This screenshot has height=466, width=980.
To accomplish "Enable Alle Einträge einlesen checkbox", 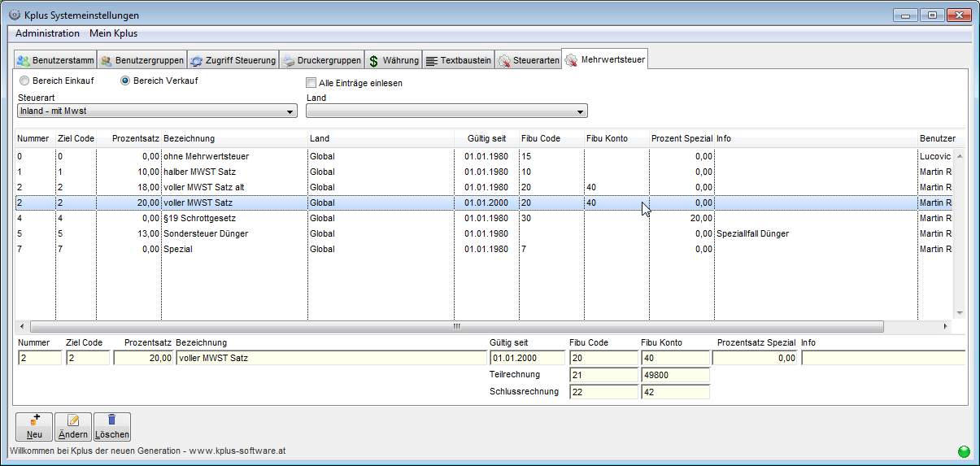I will coord(311,83).
